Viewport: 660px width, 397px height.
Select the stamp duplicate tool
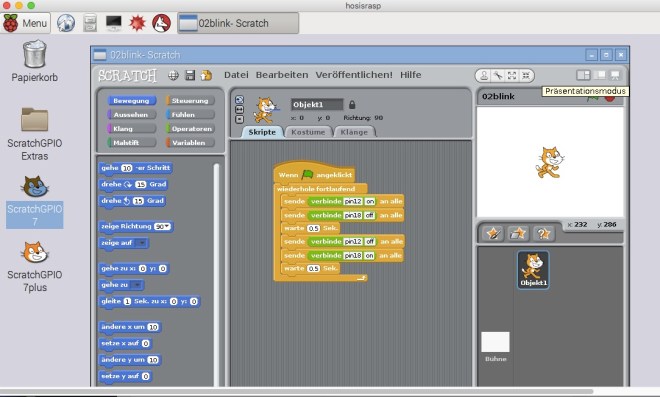click(x=484, y=75)
